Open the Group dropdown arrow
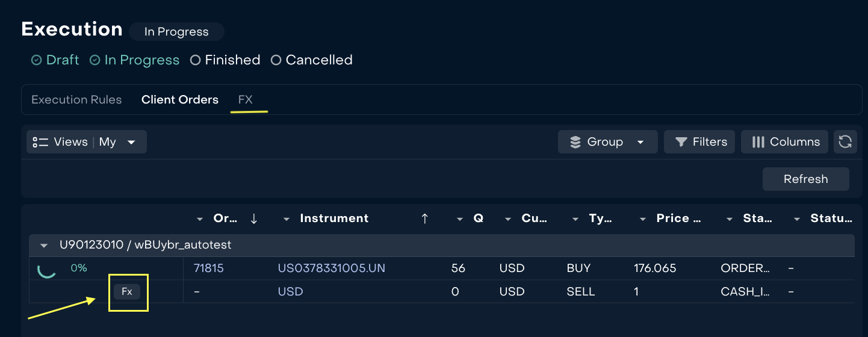The width and height of the screenshot is (868, 337). click(640, 143)
